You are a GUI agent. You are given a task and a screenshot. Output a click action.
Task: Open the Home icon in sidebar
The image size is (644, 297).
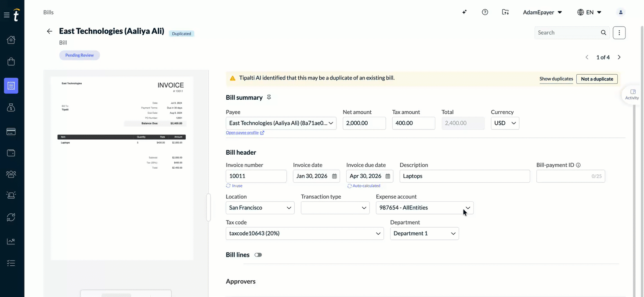coord(11,40)
